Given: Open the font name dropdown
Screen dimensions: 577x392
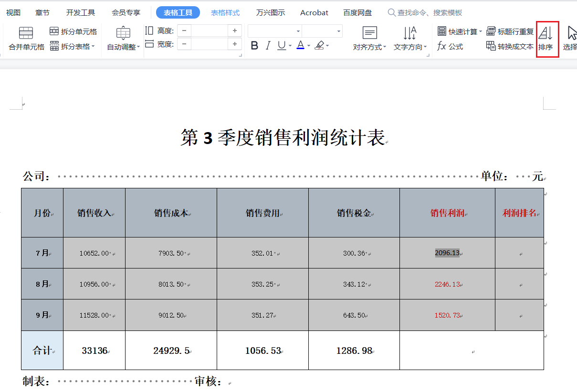Looking at the screenshot, I should point(298,31).
